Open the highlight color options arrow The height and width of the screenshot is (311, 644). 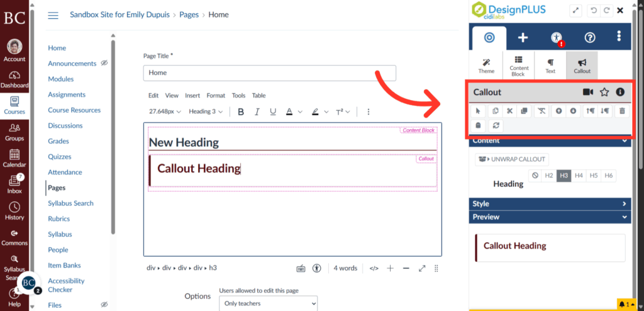(x=326, y=111)
